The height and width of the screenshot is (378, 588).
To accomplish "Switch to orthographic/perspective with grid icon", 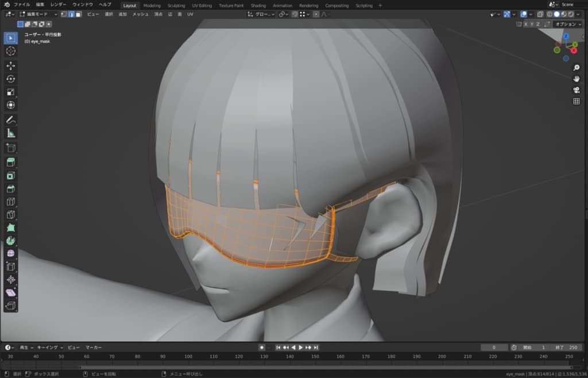I will (x=576, y=102).
